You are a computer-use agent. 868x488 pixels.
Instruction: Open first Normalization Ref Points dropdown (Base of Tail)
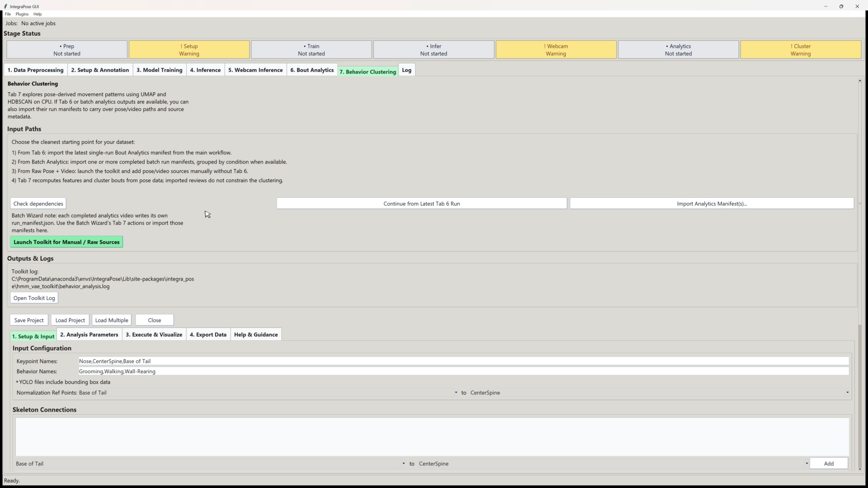(x=268, y=393)
